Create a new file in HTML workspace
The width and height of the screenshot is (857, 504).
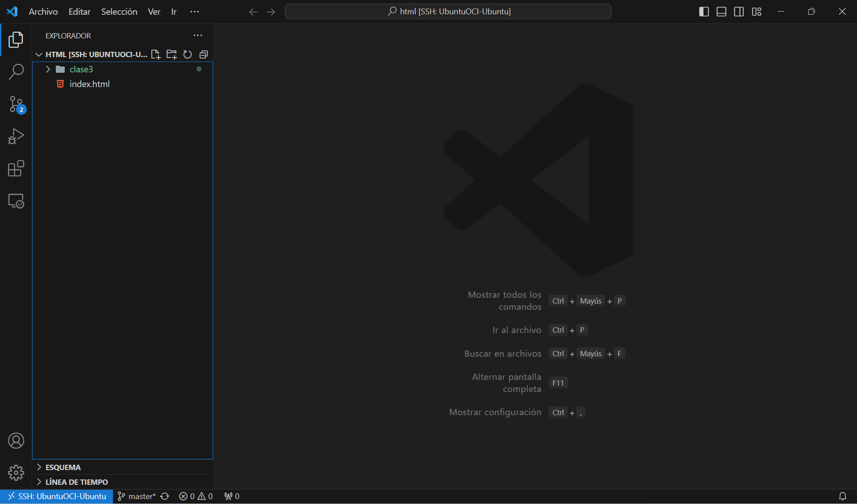pyautogui.click(x=155, y=54)
